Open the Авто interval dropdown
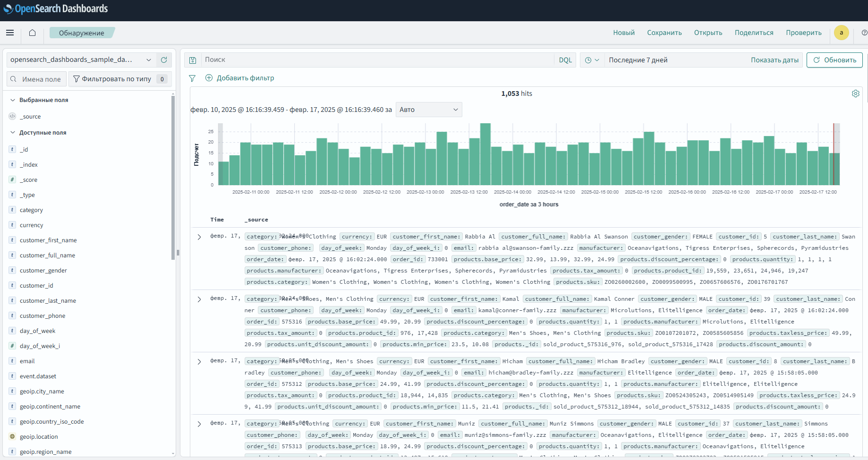868x460 pixels. 428,110
